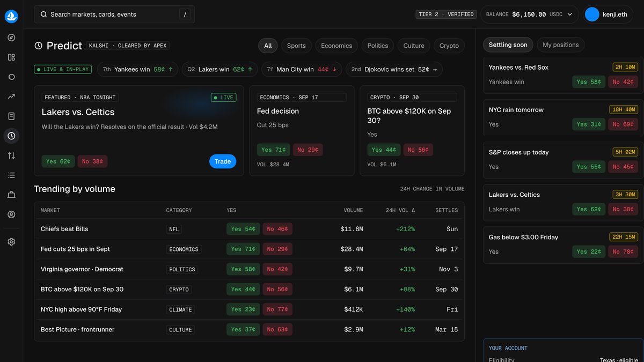Click the Volume column header
This screenshot has width=644, height=362.
coord(353,210)
